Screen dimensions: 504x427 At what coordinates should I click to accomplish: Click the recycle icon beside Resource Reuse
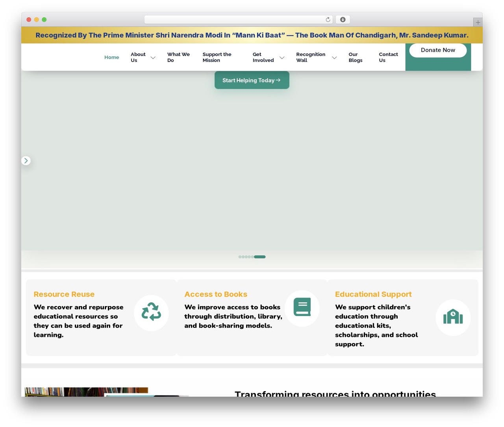[x=151, y=312]
